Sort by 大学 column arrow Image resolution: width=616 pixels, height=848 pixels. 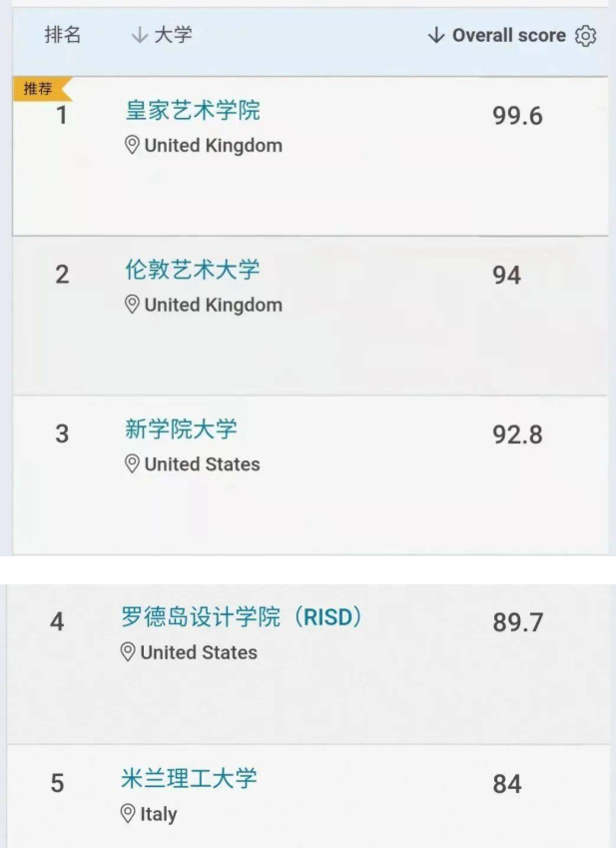pyautogui.click(x=140, y=35)
